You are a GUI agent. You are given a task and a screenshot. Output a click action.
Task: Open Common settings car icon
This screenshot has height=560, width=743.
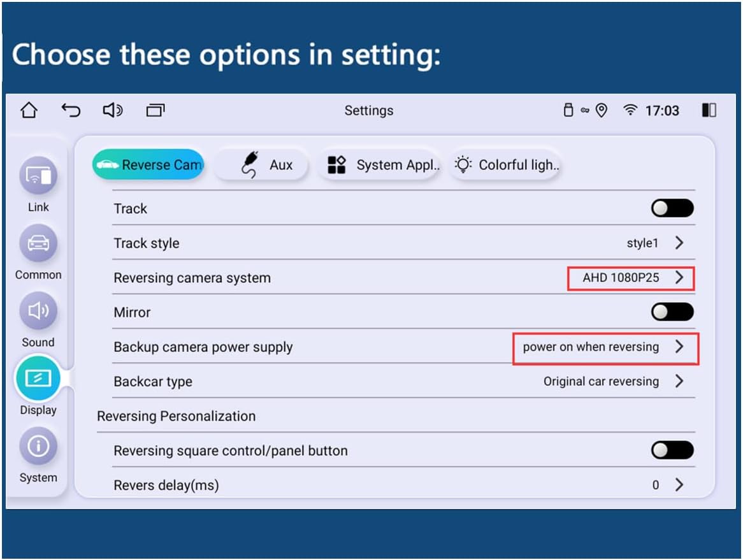pyautogui.click(x=38, y=243)
